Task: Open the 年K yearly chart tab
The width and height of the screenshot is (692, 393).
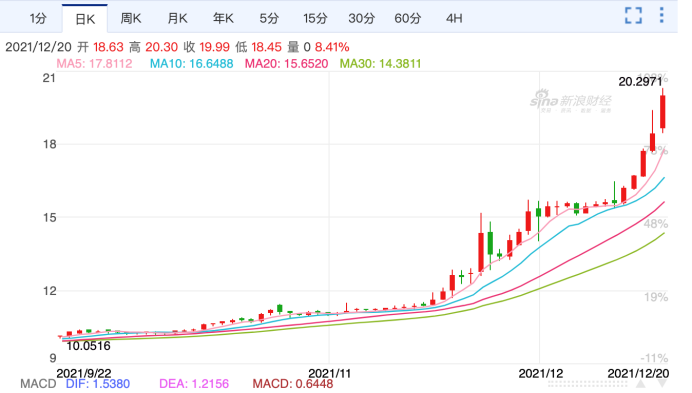Action: tap(223, 19)
